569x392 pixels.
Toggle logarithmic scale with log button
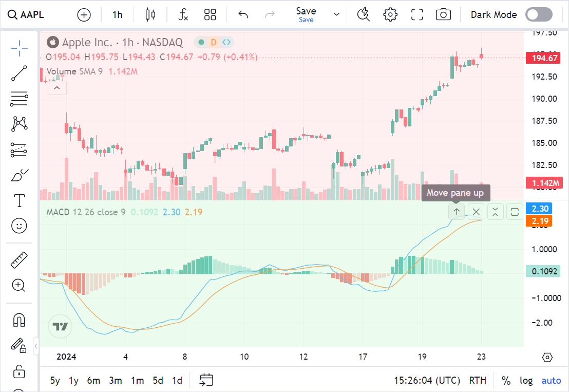pos(526,380)
